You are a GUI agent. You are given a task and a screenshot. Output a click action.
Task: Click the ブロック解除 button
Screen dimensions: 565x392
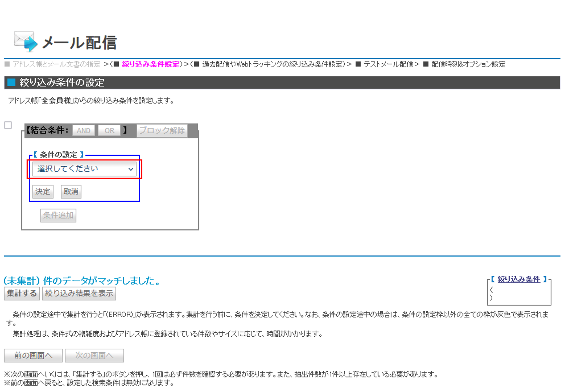coord(162,131)
